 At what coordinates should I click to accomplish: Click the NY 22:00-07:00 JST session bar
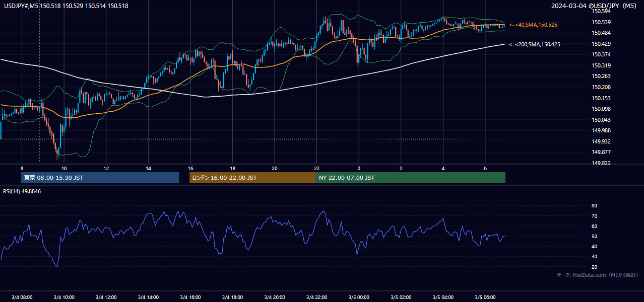tap(411, 178)
